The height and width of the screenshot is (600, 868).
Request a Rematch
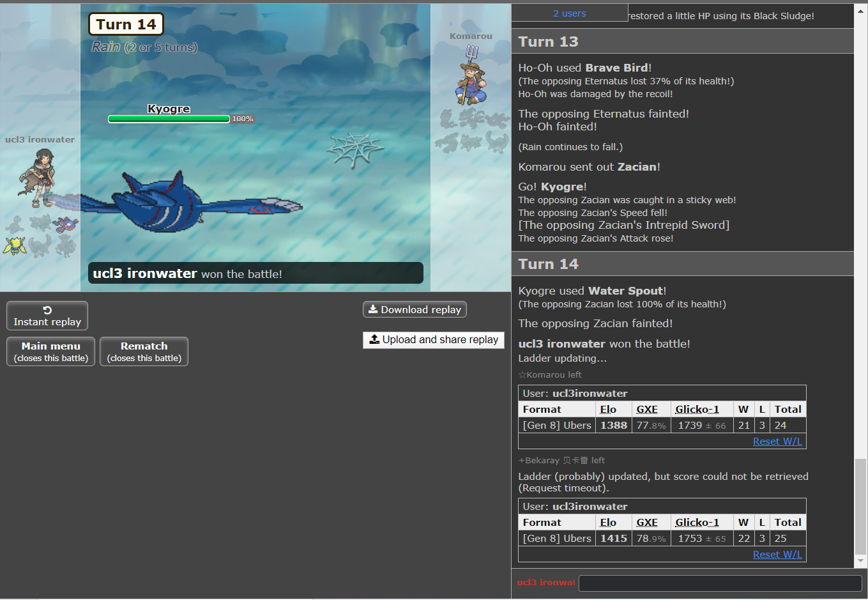pyautogui.click(x=144, y=351)
